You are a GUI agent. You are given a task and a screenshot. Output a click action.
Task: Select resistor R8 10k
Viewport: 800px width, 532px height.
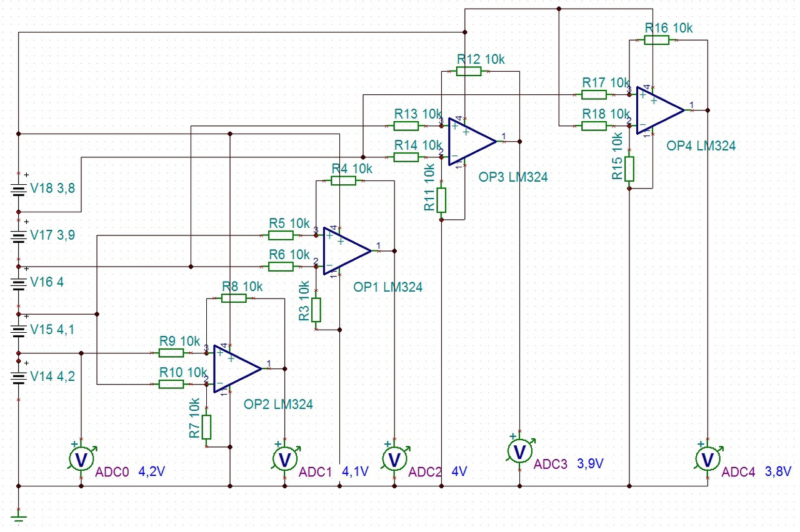(234, 298)
